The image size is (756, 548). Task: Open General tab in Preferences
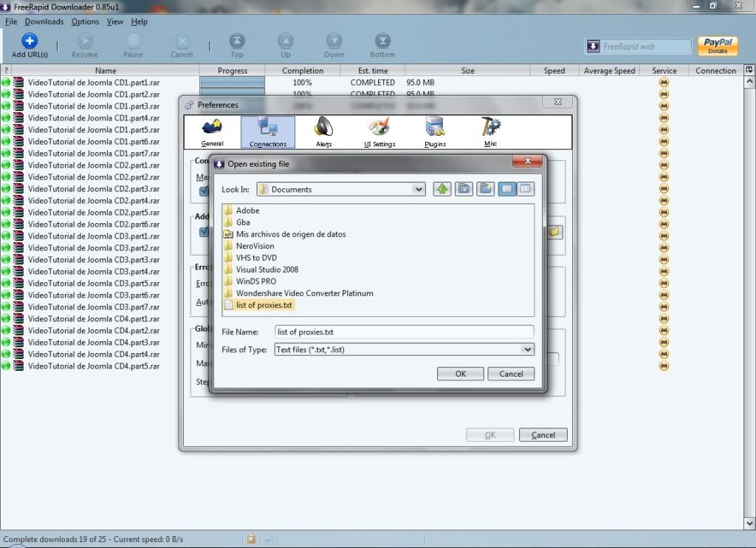pyautogui.click(x=212, y=131)
